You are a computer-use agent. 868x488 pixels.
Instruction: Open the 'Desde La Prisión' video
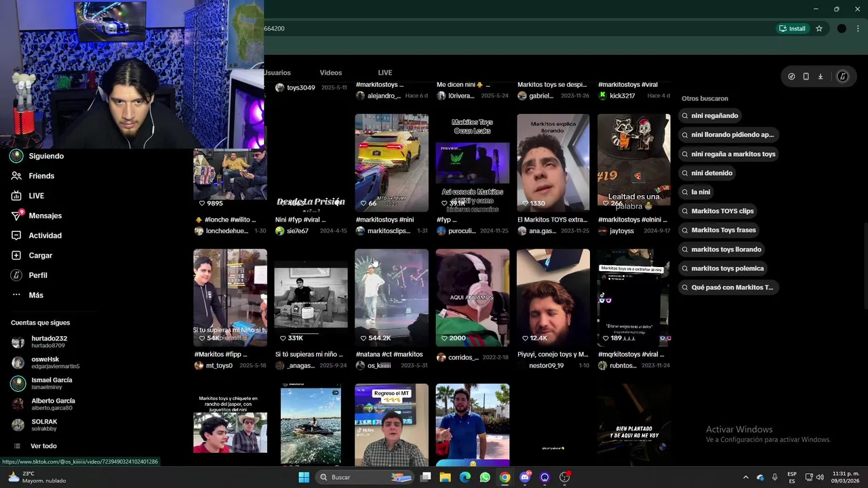(311, 163)
